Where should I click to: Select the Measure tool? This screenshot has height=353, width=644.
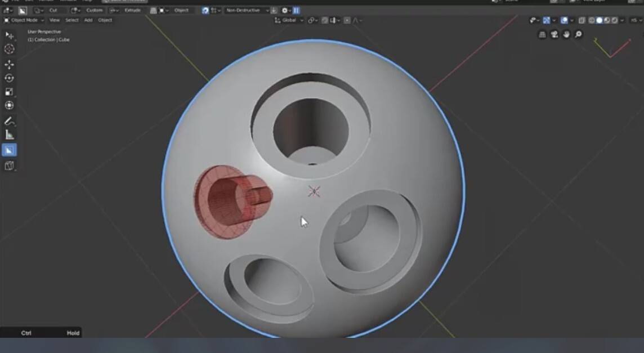[x=8, y=134]
